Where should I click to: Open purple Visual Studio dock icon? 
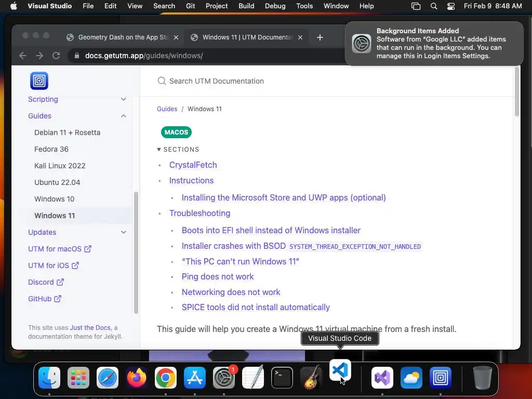pyautogui.click(x=382, y=377)
